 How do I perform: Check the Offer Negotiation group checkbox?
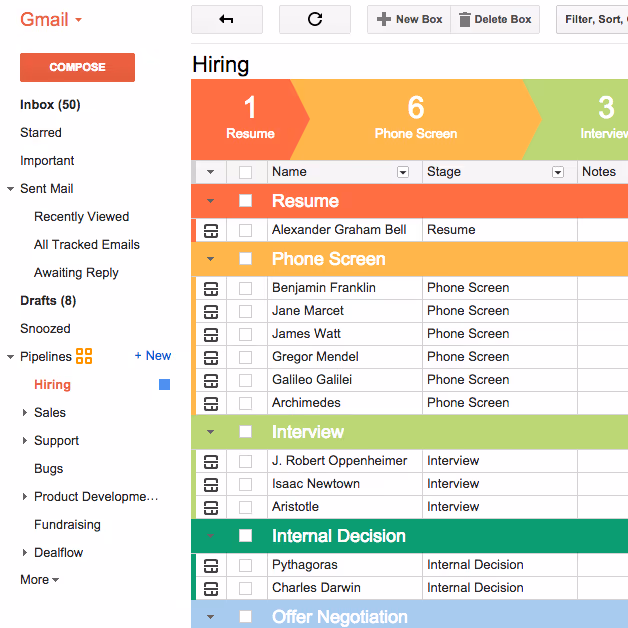246,617
